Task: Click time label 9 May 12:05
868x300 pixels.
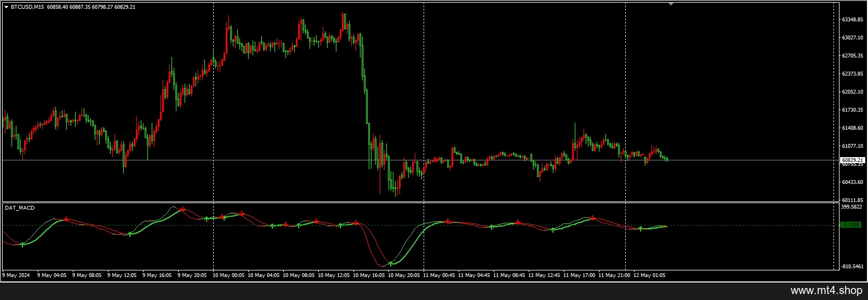Action: click(122, 275)
